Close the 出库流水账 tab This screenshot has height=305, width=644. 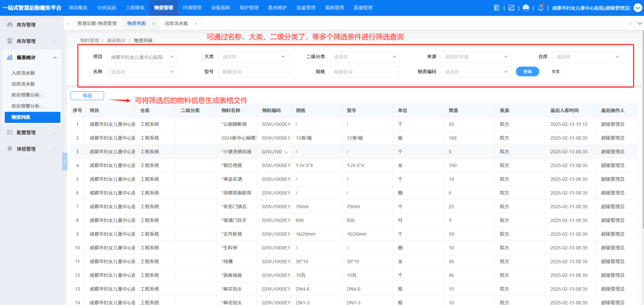[196, 24]
